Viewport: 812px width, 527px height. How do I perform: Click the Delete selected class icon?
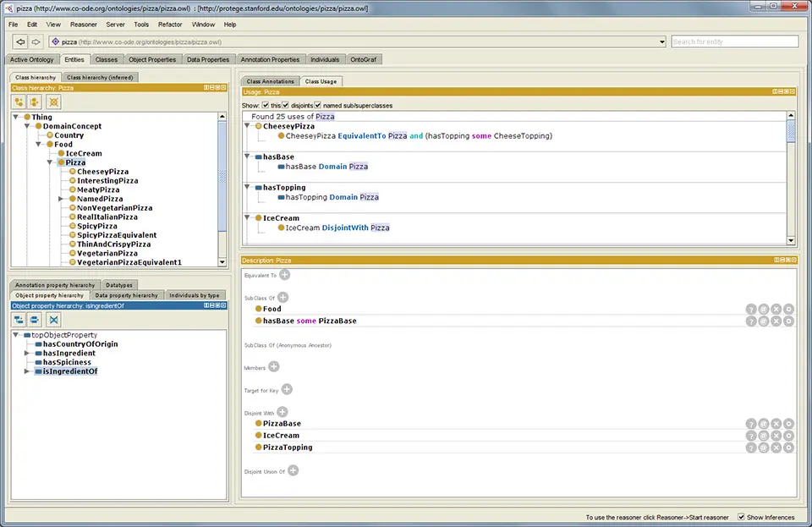coord(53,102)
